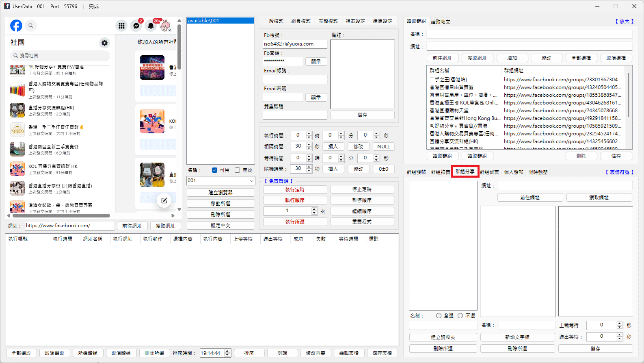Screen dimensions: 644x363
Task: Click the 停止定時 button
Action: pyautogui.click(x=362, y=189)
